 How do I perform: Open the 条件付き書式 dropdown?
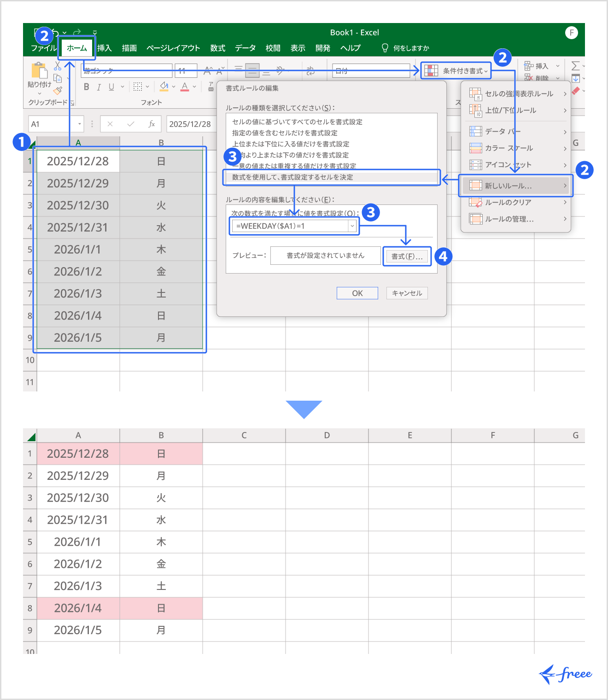tap(456, 70)
